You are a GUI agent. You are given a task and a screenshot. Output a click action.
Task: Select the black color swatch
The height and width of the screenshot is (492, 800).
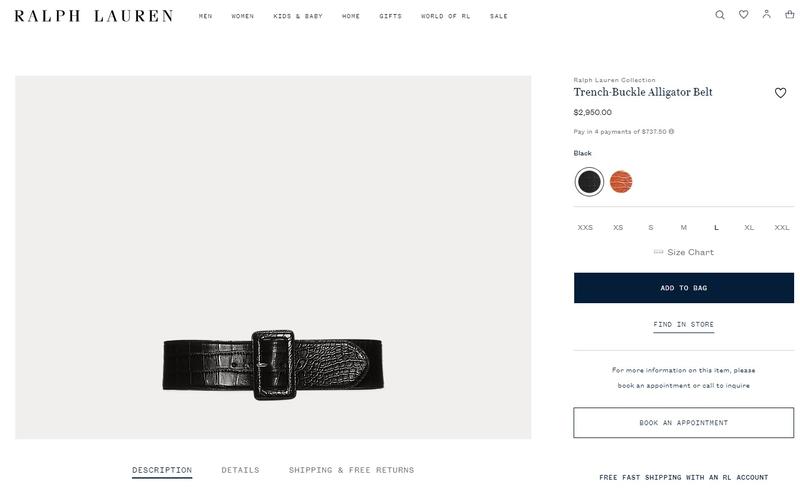click(589, 182)
